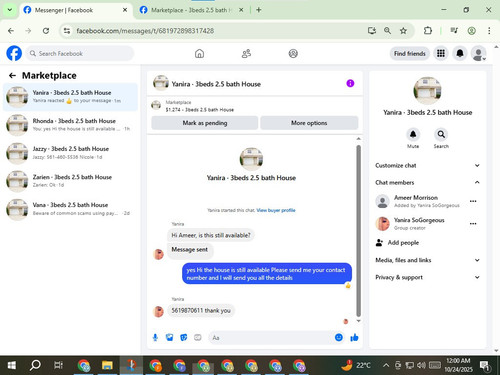The width and height of the screenshot is (500, 375).
Task: Close the Marketplace browser tab
Action: click(241, 10)
